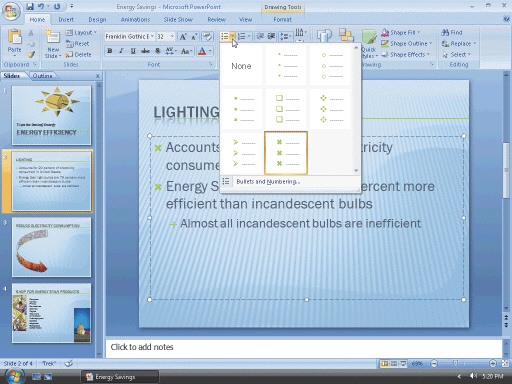
Task: Save the presentation from Quick Access toolbar
Action: (x=30, y=6)
